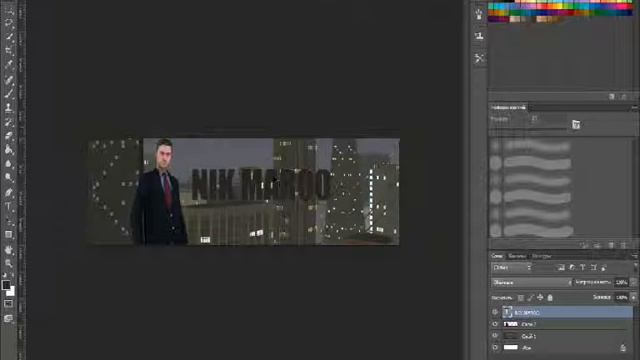Filter layers by shape layers icon
Screen dimensions: 640x360
[593, 268]
